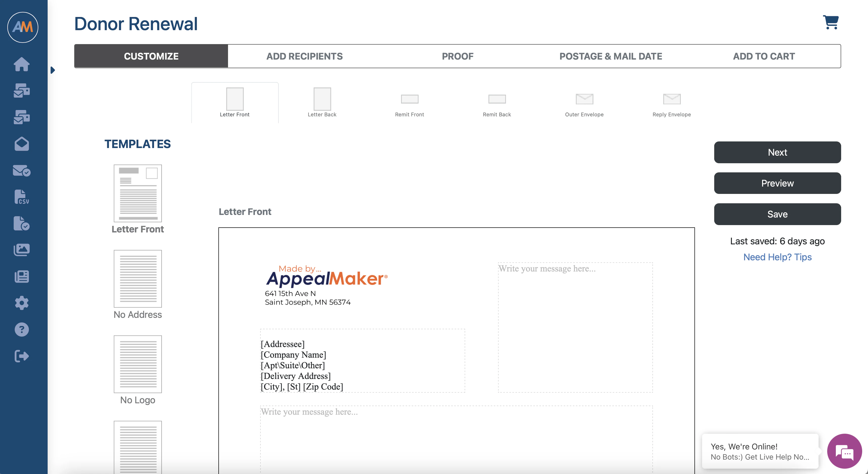Click the approved mail icon
This screenshot has width=868, height=474.
tap(22, 171)
